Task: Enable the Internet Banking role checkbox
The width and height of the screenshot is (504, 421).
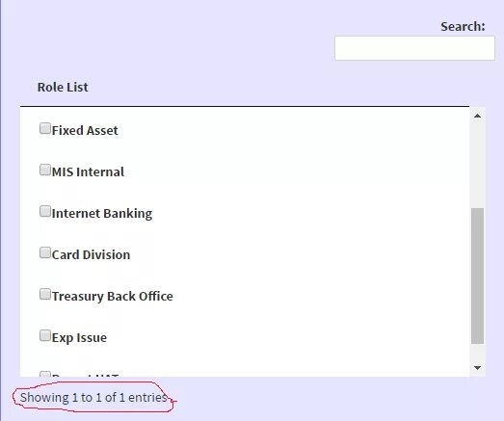Action: tap(45, 212)
